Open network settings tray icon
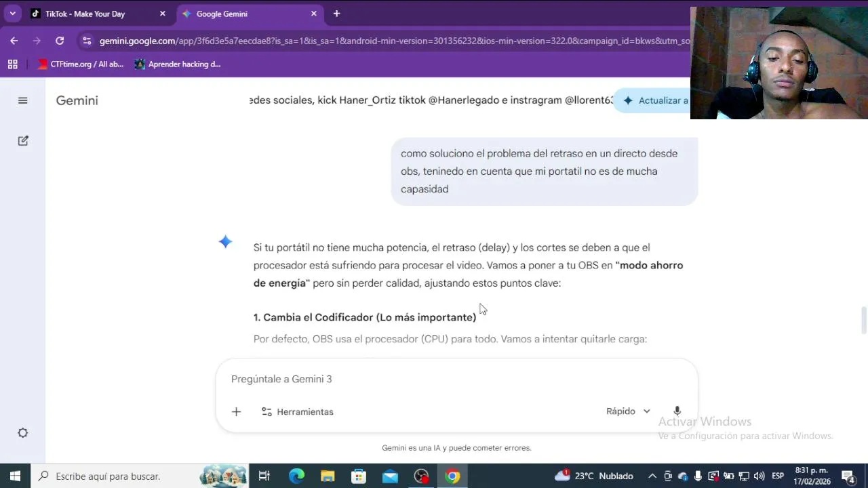Viewport: 868px width, 488px height. 744,476
